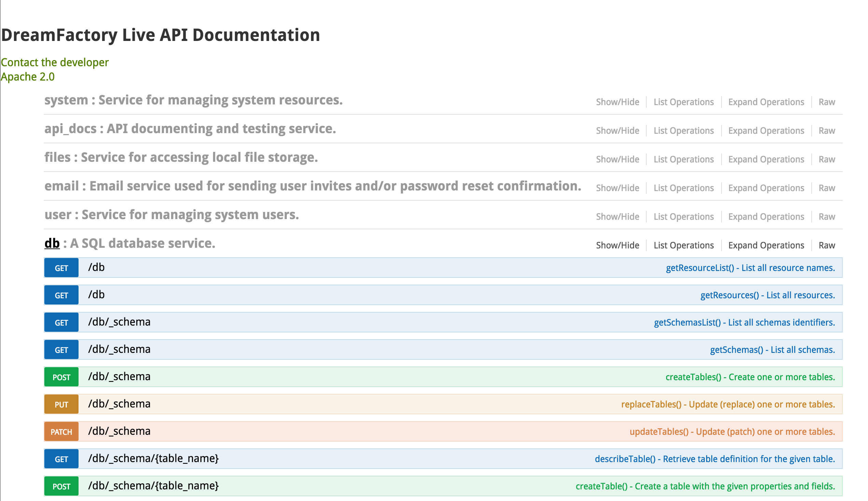Click /db/_schema path in getSchemas row

(119, 349)
